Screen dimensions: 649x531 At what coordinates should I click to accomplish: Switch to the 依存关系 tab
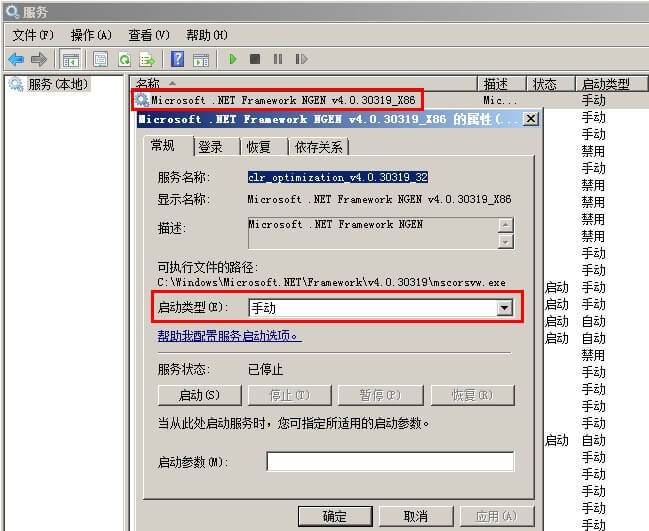(319, 147)
